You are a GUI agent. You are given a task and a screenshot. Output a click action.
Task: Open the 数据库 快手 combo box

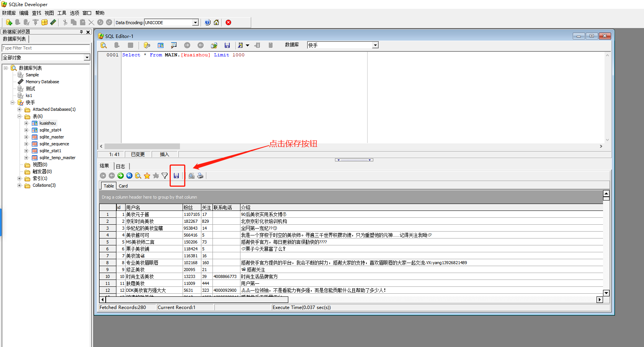pyautogui.click(x=375, y=45)
